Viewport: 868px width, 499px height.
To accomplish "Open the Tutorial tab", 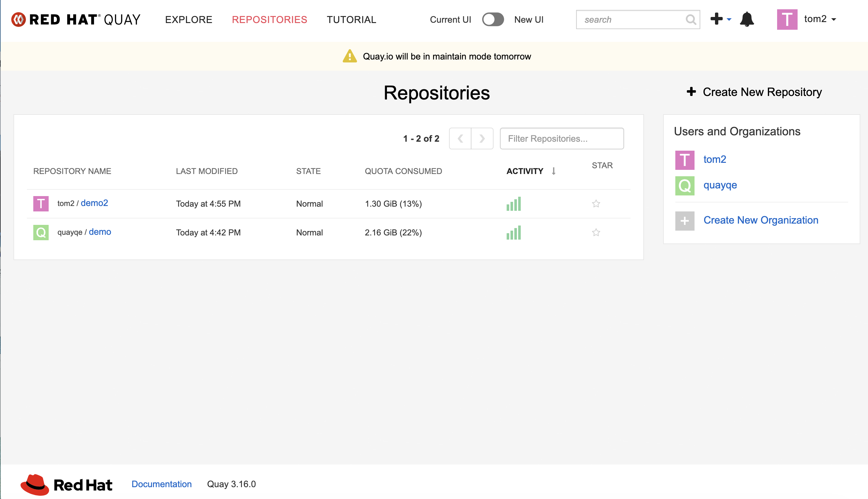I will coord(351,20).
